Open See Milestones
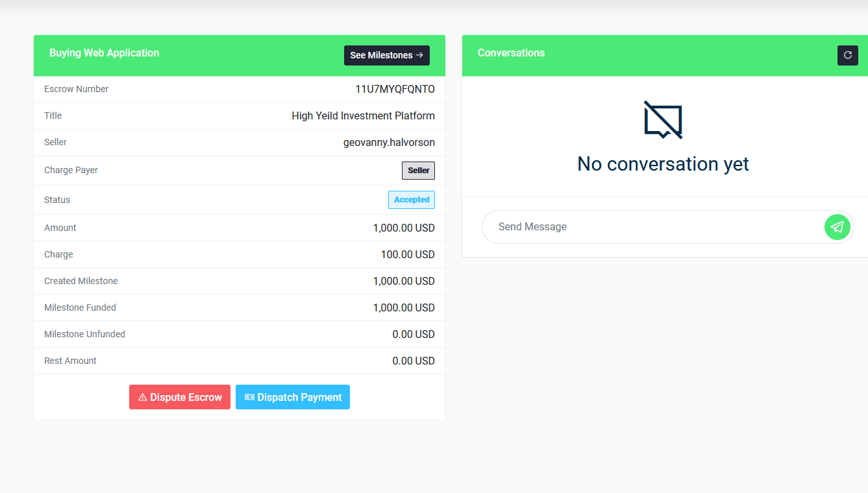Screen dimensions: 868x493 [386, 55]
